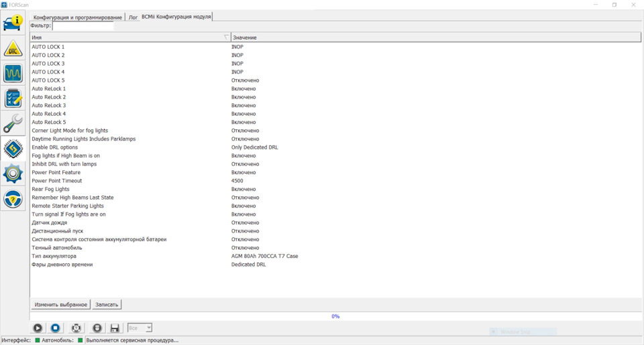This screenshot has width=644, height=345.
Task: Sort by the 'Имя' column header
Action: (x=130, y=38)
